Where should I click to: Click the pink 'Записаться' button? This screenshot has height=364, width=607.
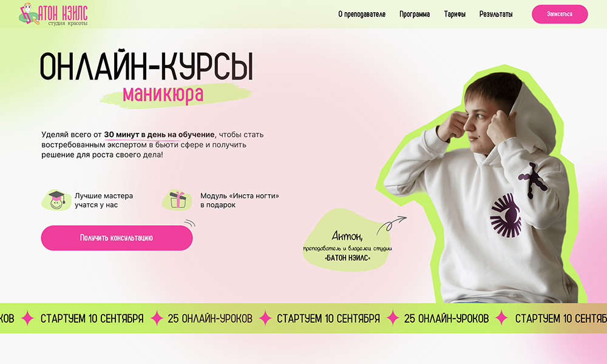tap(560, 15)
